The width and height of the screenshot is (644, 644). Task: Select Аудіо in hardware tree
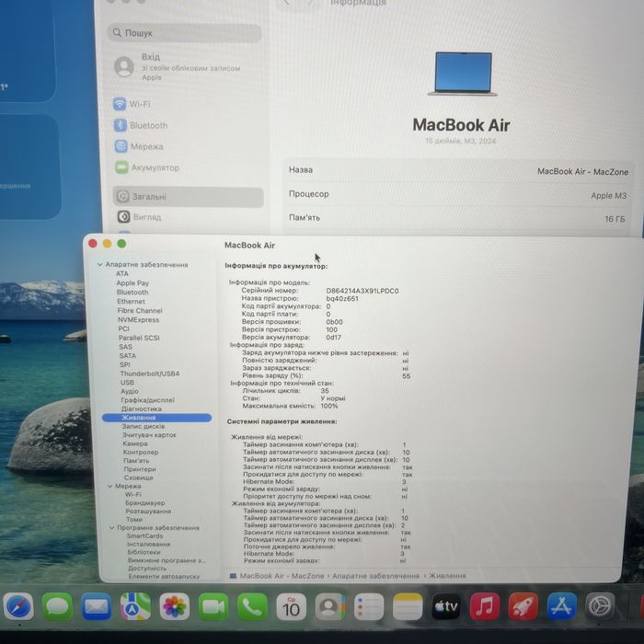[x=130, y=391]
